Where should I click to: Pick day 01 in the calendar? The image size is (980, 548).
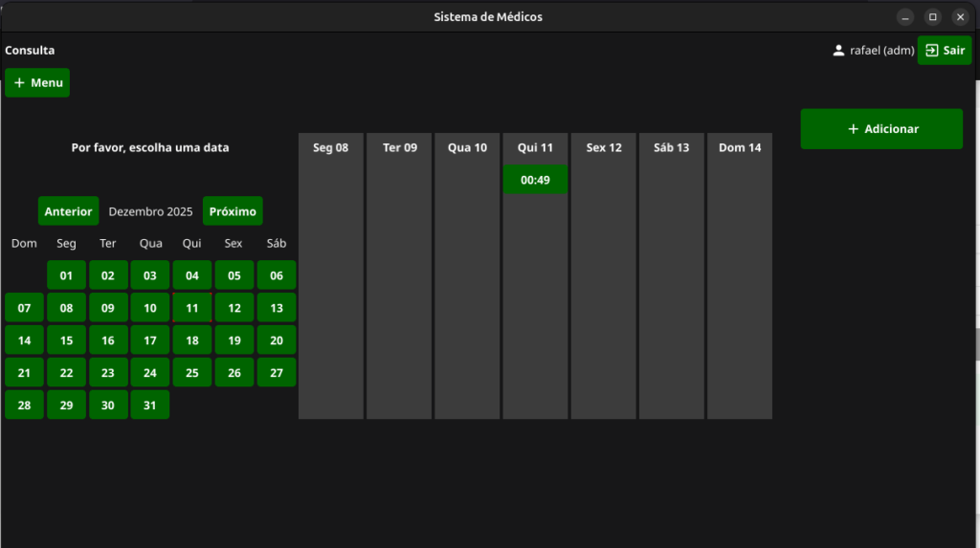(66, 275)
